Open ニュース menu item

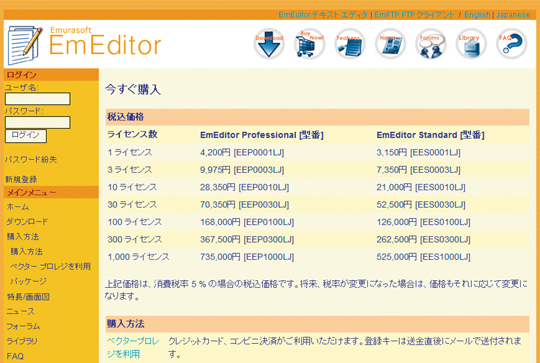point(21,311)
